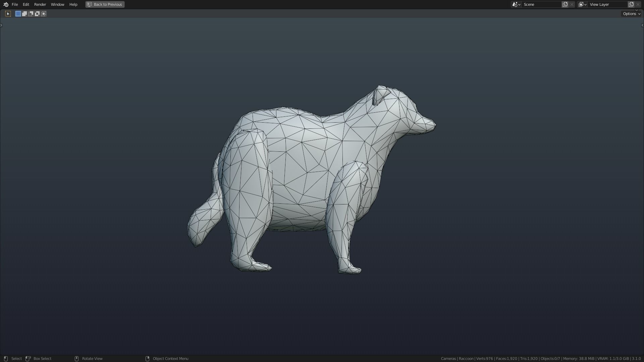Click the Back to Previous button
Screen dimensions: 644x362
(x=105, y=4)
